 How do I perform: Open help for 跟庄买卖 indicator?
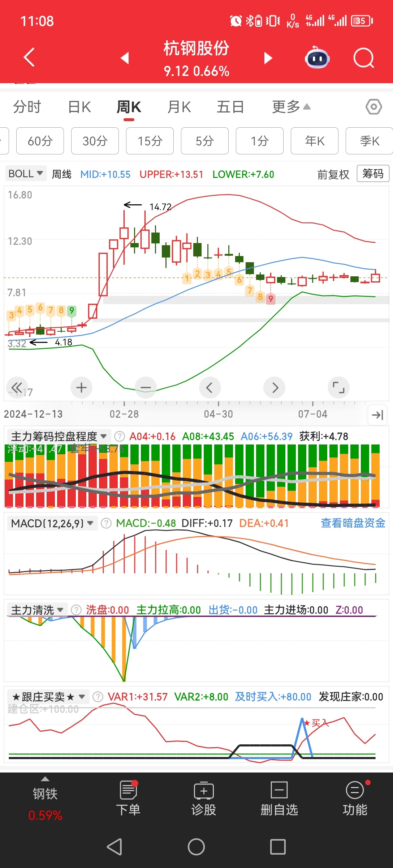pyautogui.click(x=98, y=697)
